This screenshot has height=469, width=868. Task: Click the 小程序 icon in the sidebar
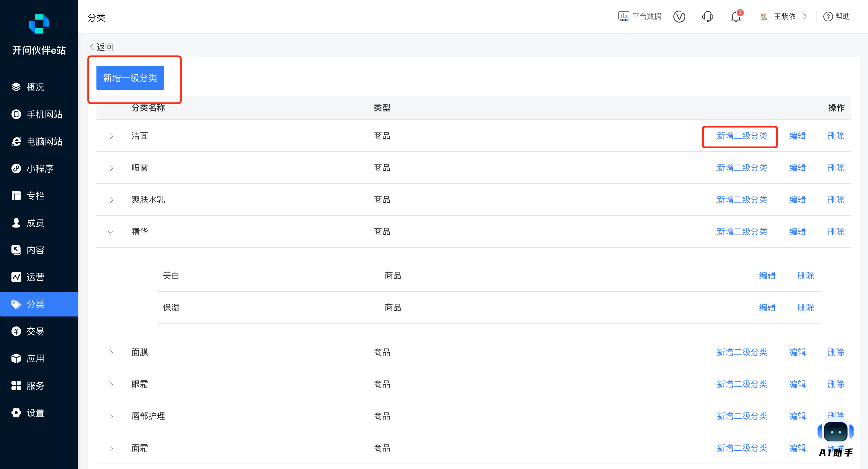(16, 168)
